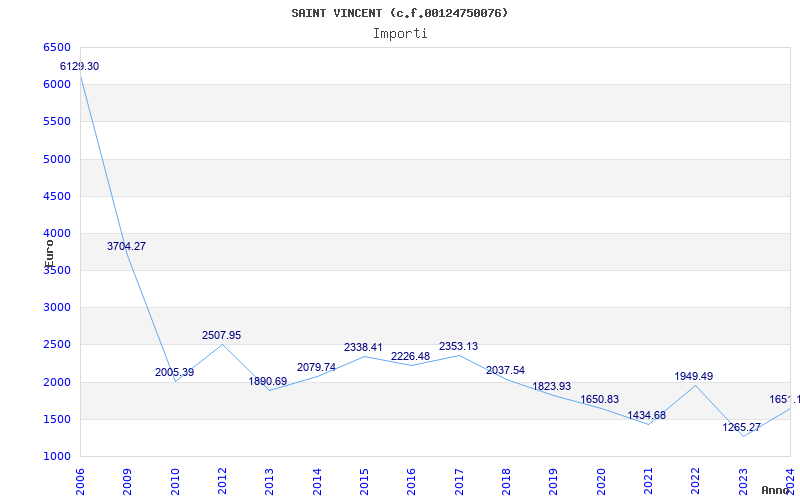800x500 pixels.
Task: Click the chart title SAINT VINCENT
Action: click(399, 13)
